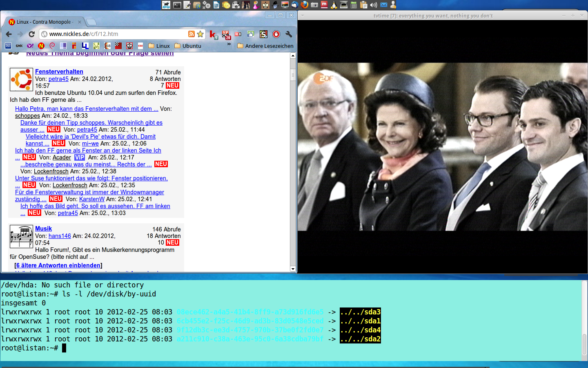Click the VIP badge next to Acader

click(x=80, y=157)
